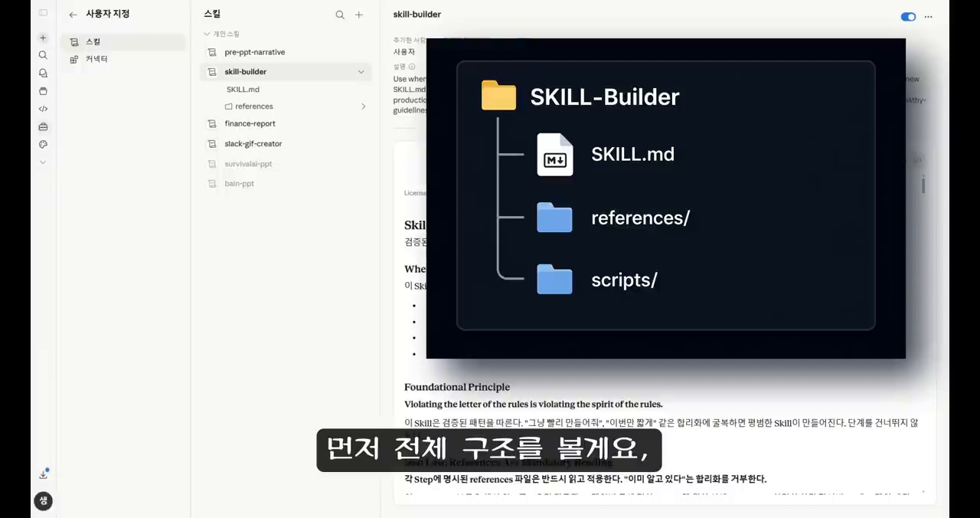Open the projects box icon in left rail

[x=43, y=90]
